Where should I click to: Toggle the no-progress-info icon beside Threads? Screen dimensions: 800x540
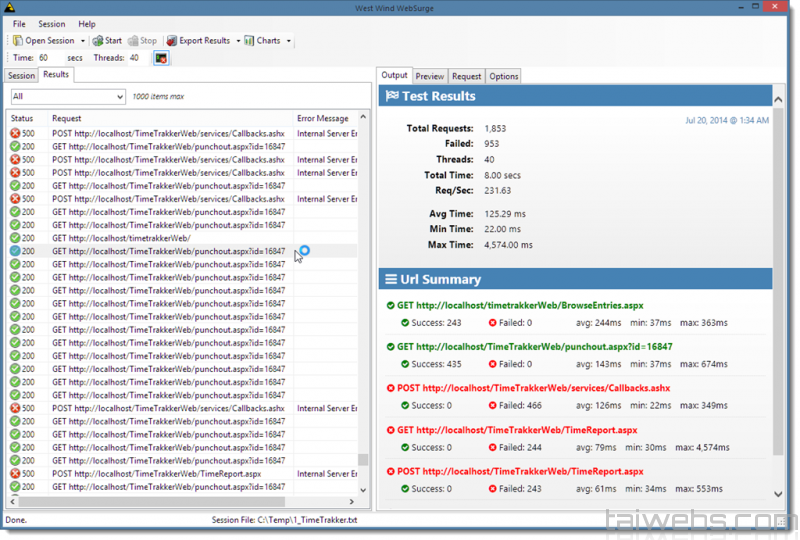click(161, 58)
